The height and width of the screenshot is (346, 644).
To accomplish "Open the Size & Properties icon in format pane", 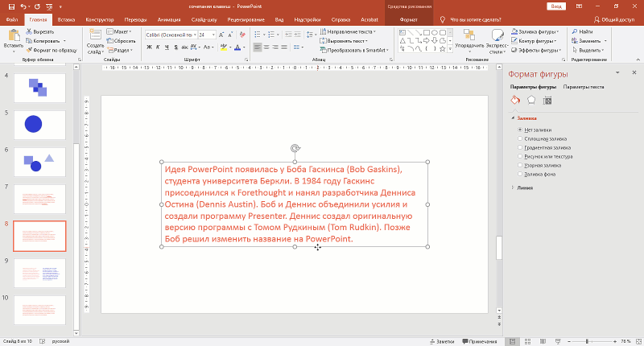I will click(547, 100).
